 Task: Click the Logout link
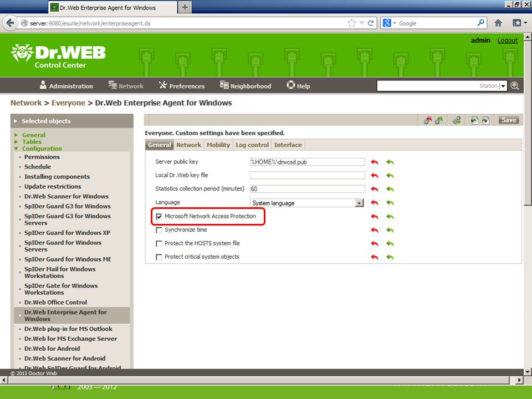(x=508, y=40)
